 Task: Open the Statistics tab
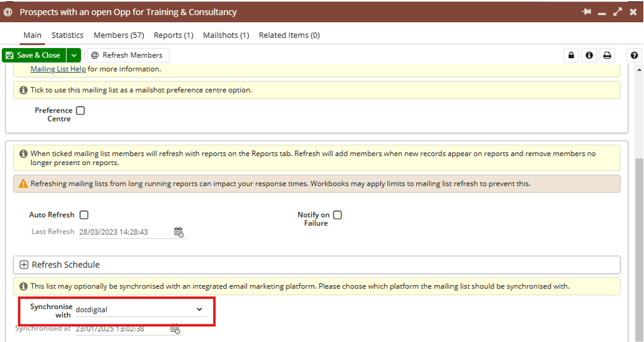coord(67,35)
